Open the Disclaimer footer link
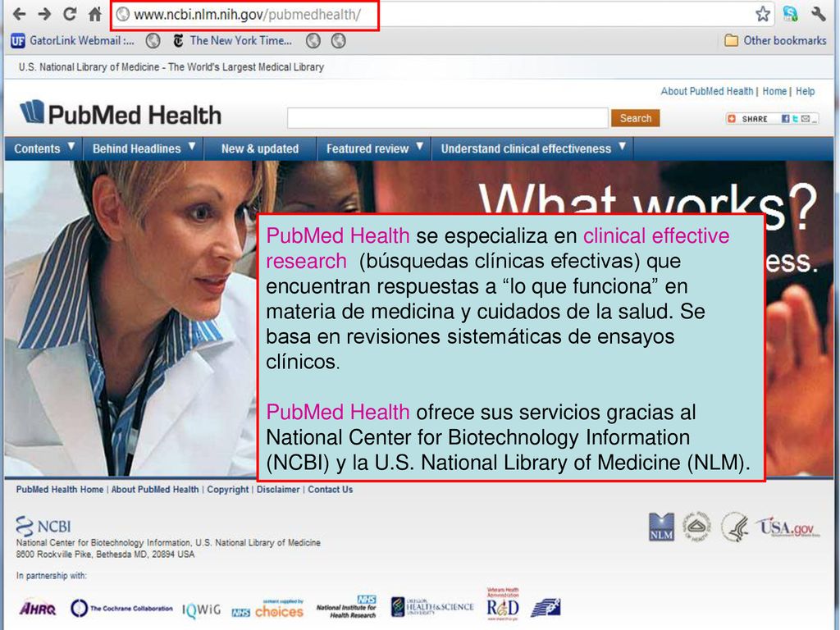The height and width of the screenshot is (630, 840). click(278, 489)
